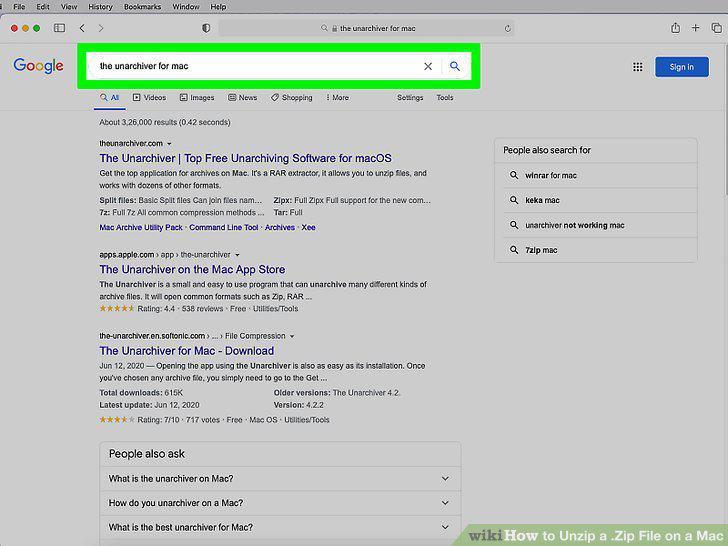Viewport: 728px width, 546px height.
Task: Click the address bar lock icon
Action: (x=334, y=29)
